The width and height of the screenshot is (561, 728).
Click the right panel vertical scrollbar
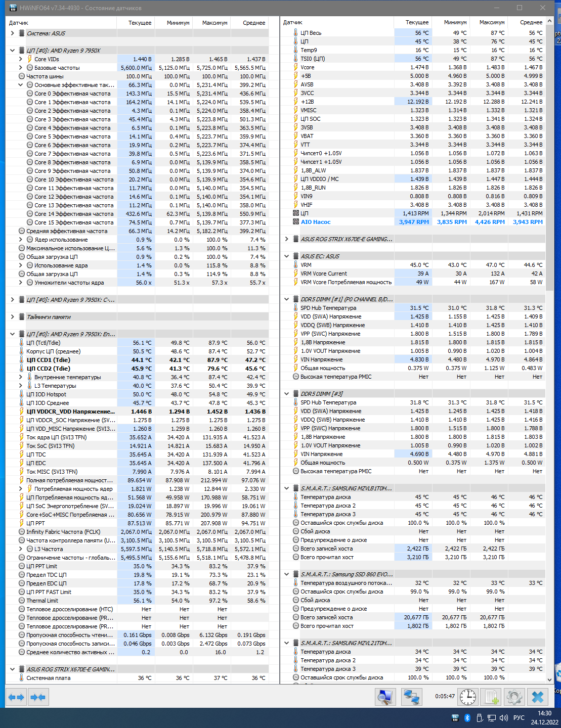tap(550, 350)
